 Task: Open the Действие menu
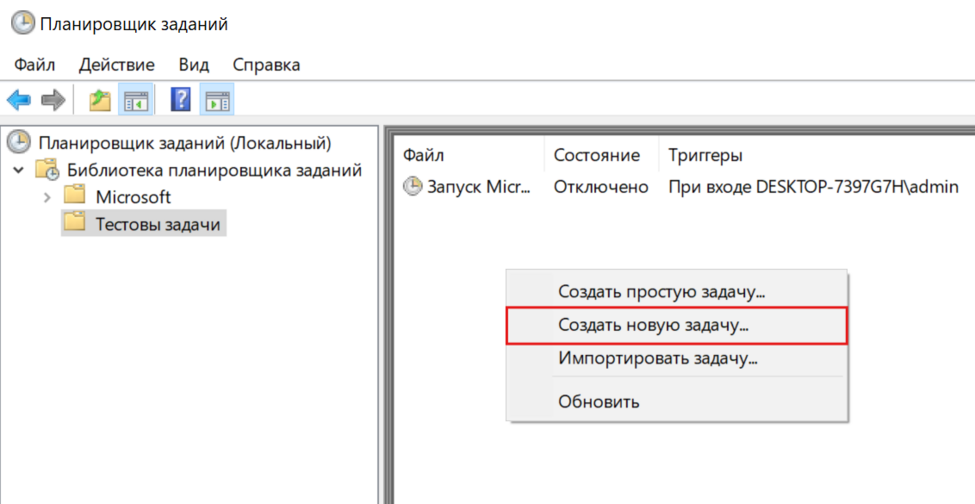[x=116, y=65]
